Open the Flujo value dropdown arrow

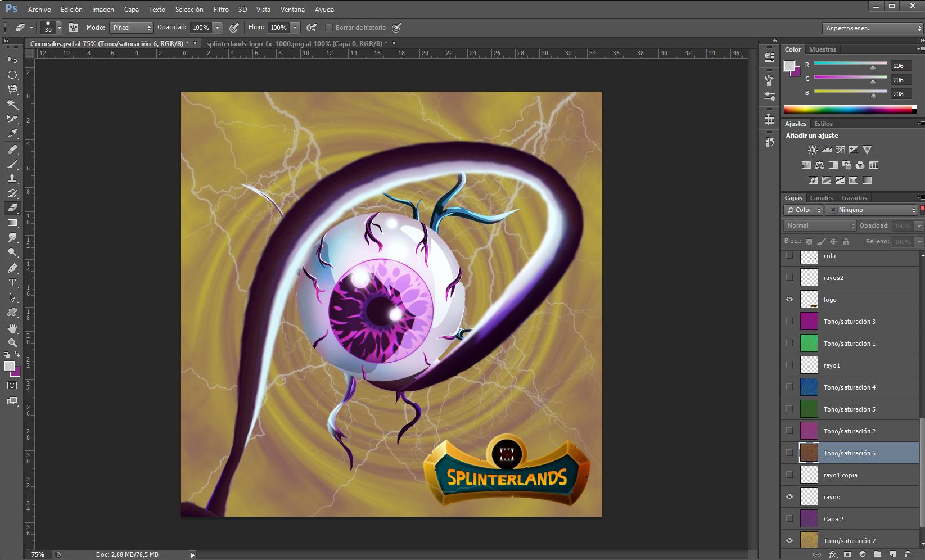(x=295, y=28)
